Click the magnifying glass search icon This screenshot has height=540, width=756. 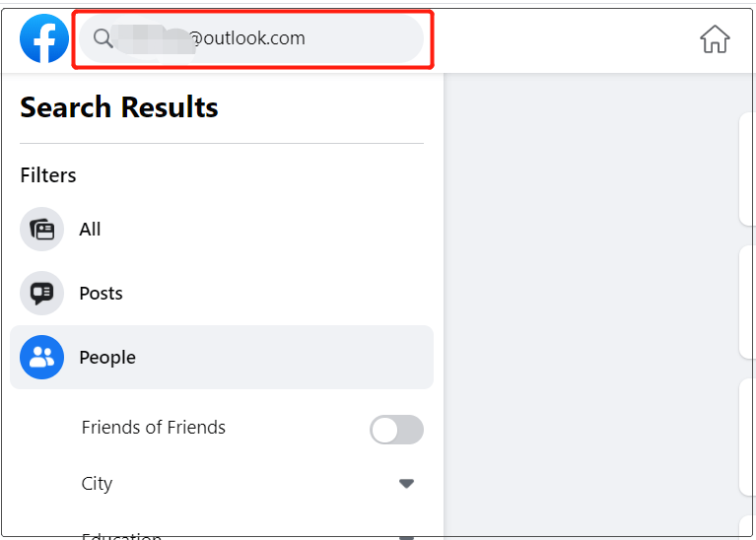pyautogui.click(x=103, y=38)
